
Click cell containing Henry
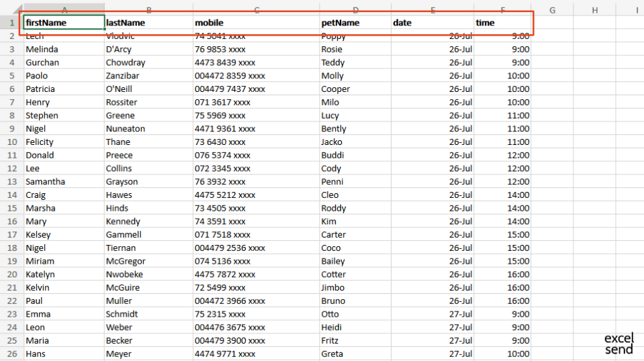pos(64,102)
